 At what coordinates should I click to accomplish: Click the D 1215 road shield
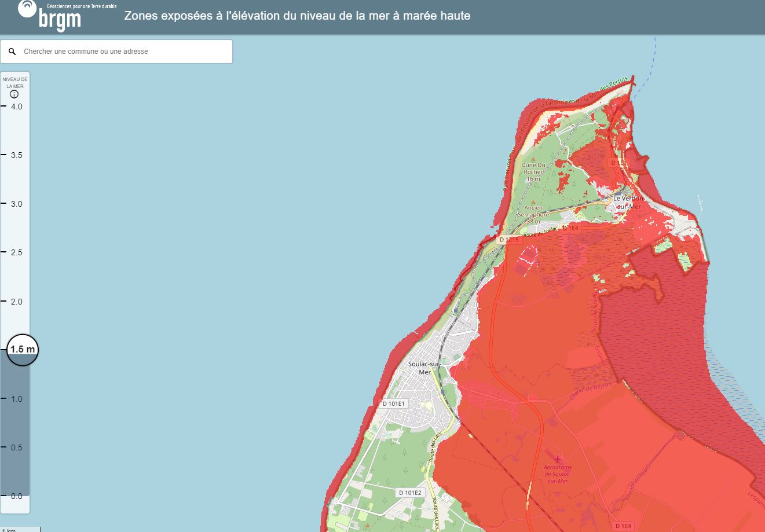508,240
